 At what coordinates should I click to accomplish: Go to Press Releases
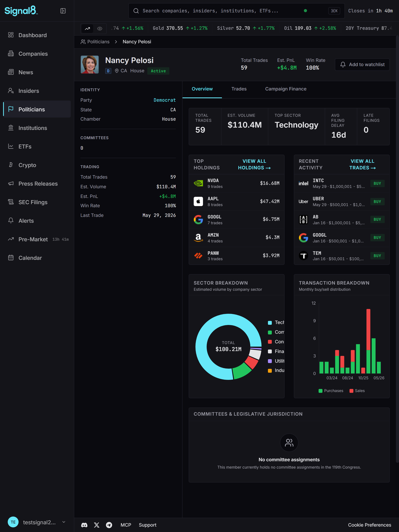coord(37,183)
